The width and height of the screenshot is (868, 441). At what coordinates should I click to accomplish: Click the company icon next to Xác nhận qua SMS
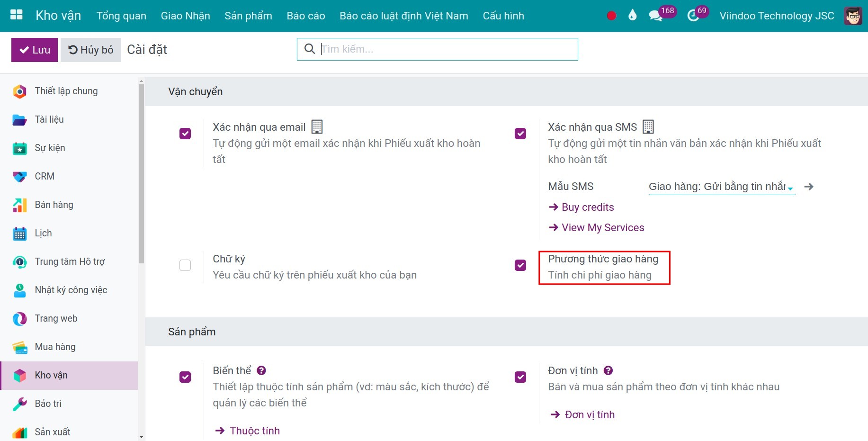(648, 127)
